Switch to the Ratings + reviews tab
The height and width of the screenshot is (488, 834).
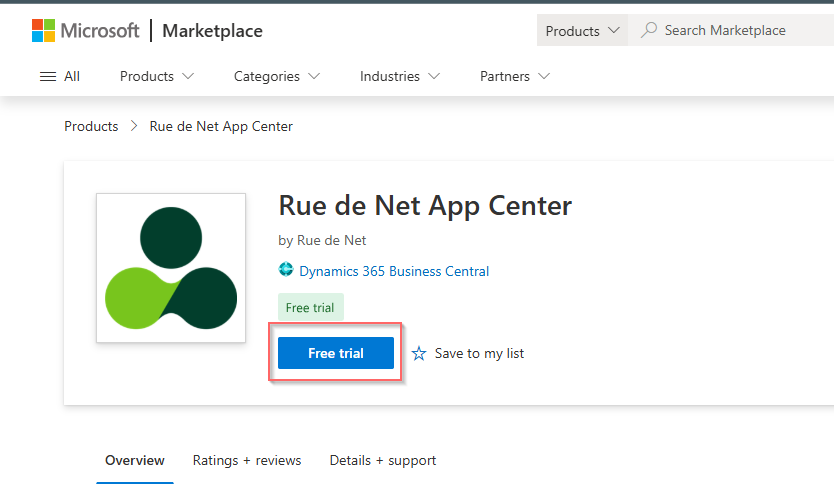point(247,460)
